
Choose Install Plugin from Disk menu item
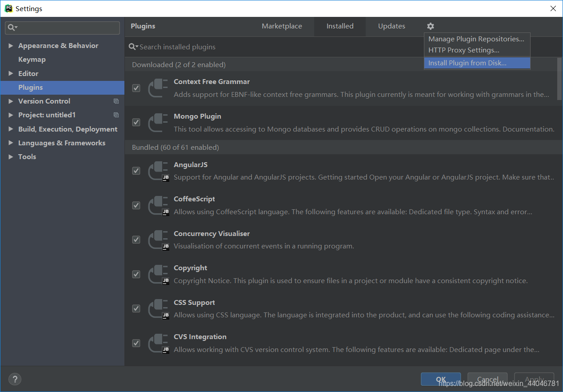[x=477, y=63]
